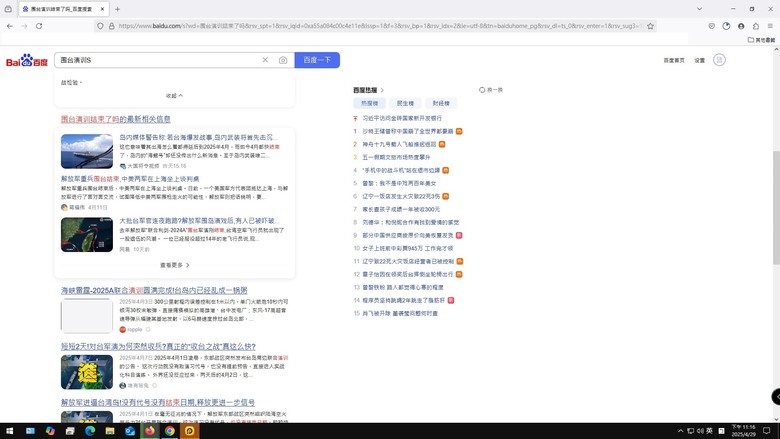This screenshot has height=439, width=780.
Task: Open hot search item 15 at list bottom
Action: click(x=400, y=313)
